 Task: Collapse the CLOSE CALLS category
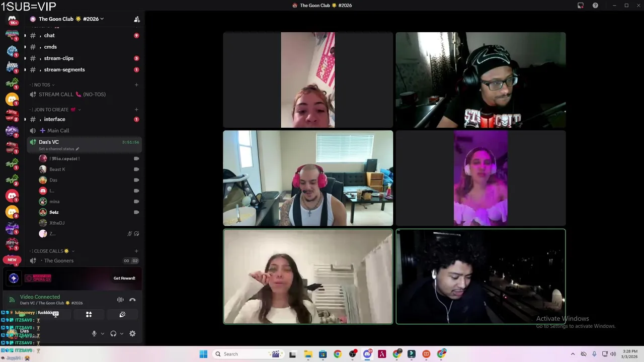[52, 251]
